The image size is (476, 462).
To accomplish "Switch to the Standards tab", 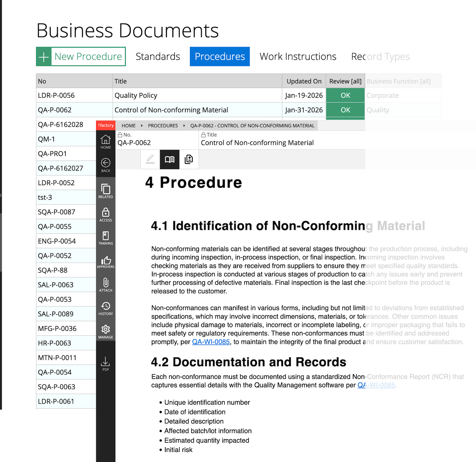I will coord(158,56).
